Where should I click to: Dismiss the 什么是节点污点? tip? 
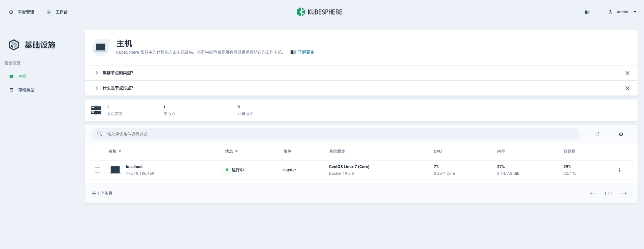627,88
